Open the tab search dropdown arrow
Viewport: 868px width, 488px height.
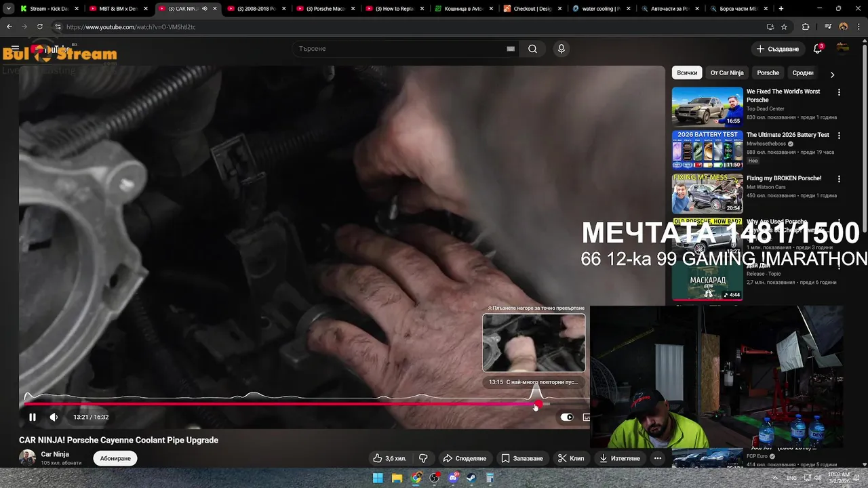8,9
